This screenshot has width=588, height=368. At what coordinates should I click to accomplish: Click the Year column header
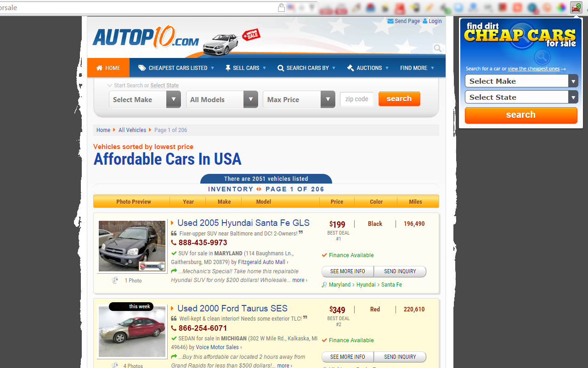(188, 201)
